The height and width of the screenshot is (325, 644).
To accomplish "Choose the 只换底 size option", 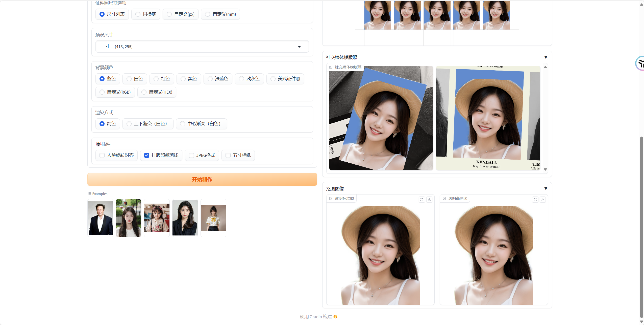I will point(138,14).
